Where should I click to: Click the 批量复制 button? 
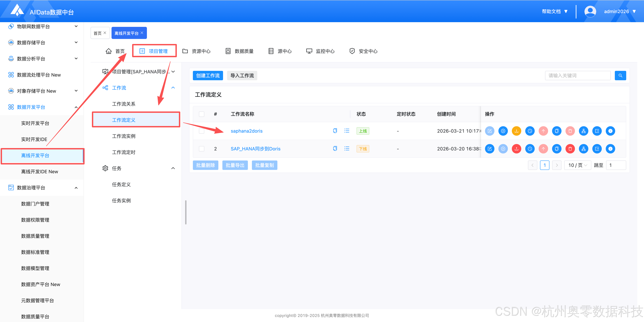[x=264, y=165]
